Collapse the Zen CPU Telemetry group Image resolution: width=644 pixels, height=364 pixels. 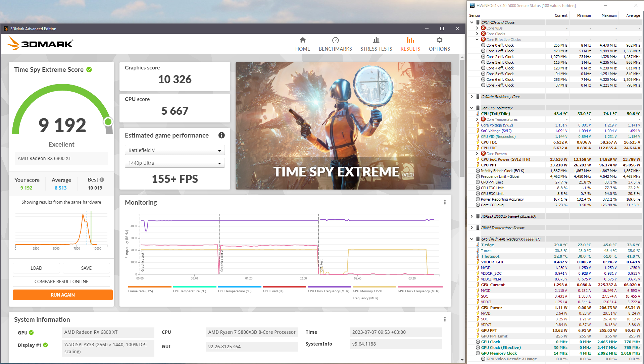(472, 108)
